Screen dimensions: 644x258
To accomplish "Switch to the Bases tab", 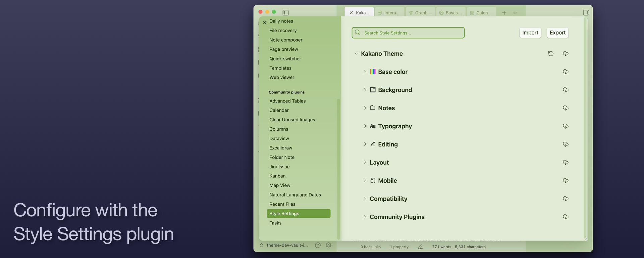I will (451, 13).
